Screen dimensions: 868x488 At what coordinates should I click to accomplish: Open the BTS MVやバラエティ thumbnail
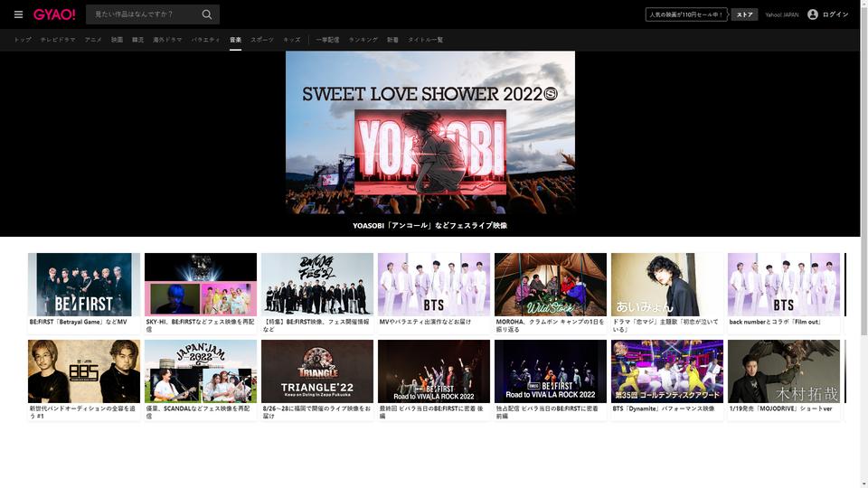click(x=434, y=285)
